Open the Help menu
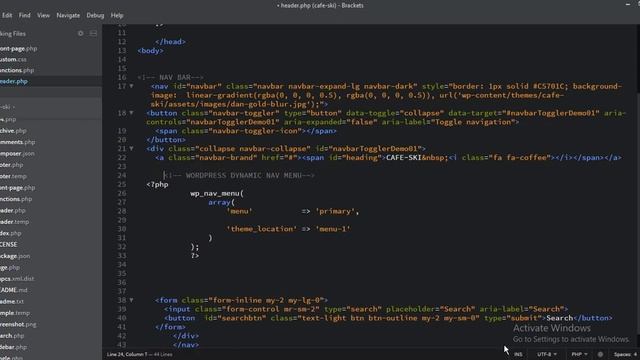This screenshot has height=360, width=640. click(x=117, y=15)
